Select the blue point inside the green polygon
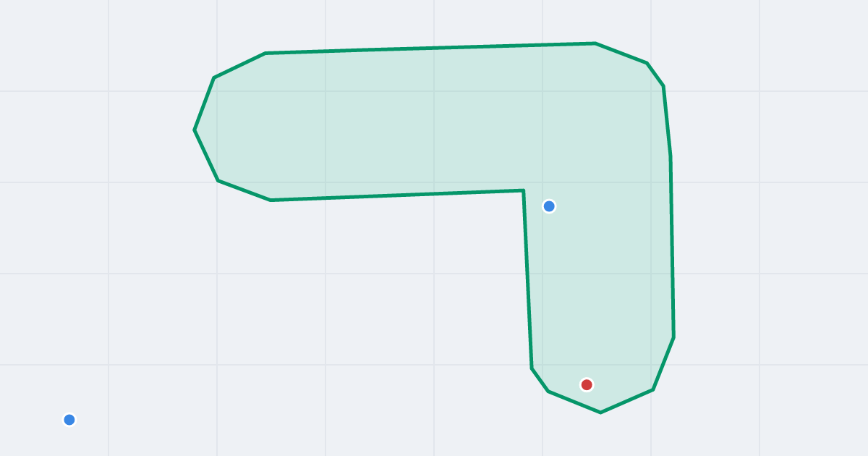 [x=549, y=206]
